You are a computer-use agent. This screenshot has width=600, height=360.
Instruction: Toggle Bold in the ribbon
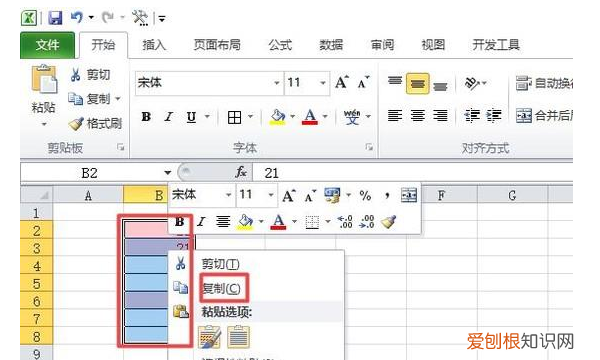coord(146,117)
